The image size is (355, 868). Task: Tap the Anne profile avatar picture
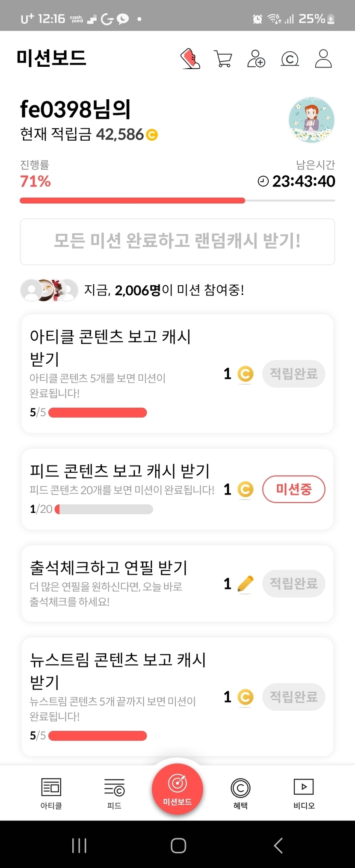coord(311,120)
